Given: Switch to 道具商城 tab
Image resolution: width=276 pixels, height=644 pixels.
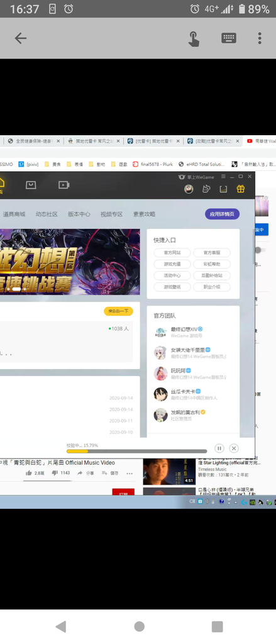Looking at the screenshot, I should tap(14, 214).
